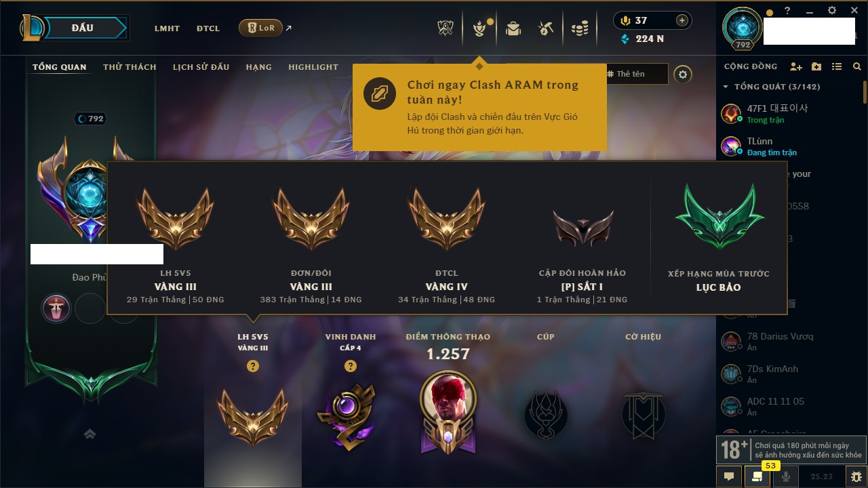Click the friends list scrollbar
Image resolution: width=868 pixels, height=488 pixels.
(x=865, y=91)
